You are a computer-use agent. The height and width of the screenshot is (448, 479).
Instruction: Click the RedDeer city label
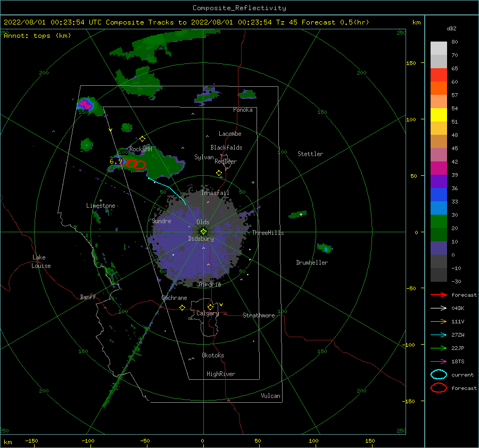point(226,161)
